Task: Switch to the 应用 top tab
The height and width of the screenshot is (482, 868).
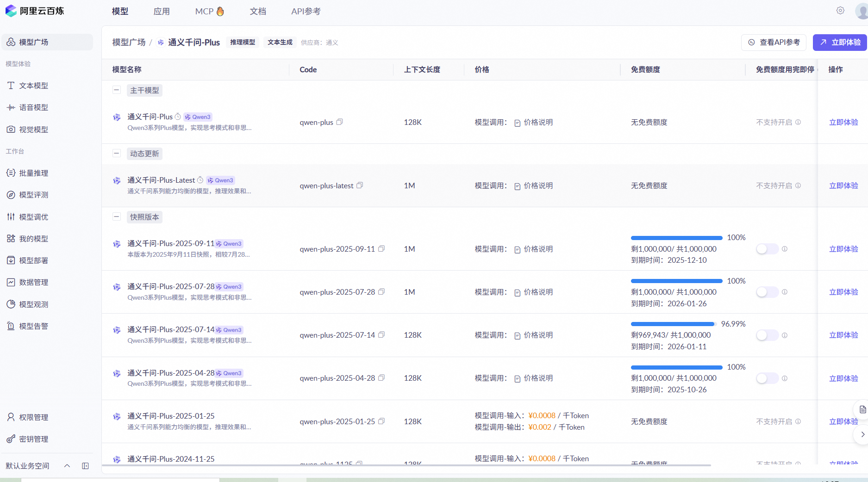Action: pyautogui.click(x=162, y=11)
